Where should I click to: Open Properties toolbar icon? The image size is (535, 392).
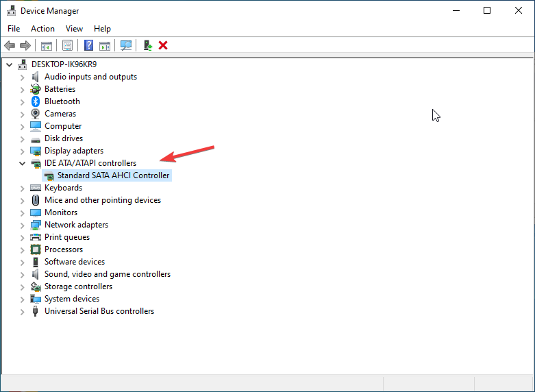[x=67, y=45]
